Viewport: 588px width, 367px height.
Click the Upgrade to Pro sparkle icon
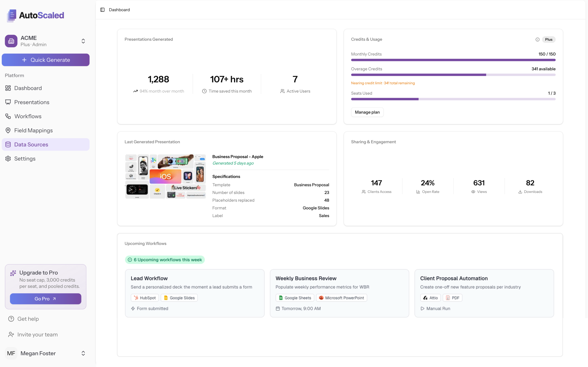point(13,273)
